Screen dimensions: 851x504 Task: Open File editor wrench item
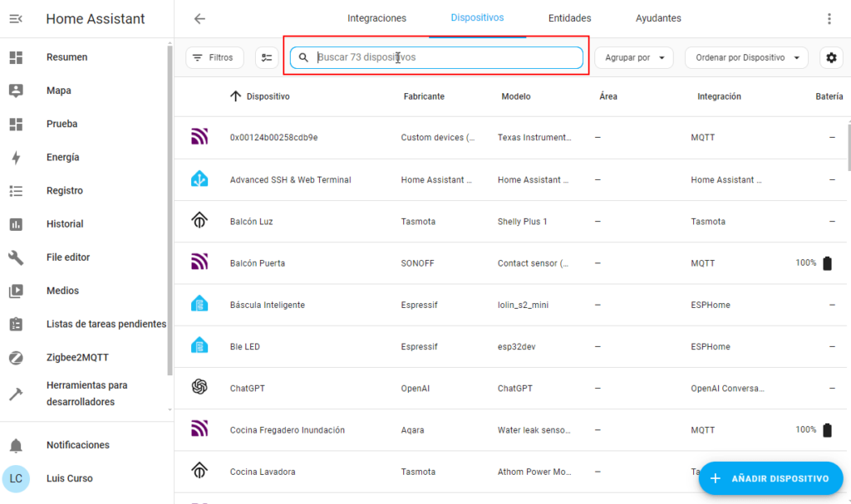pos(67,257)
